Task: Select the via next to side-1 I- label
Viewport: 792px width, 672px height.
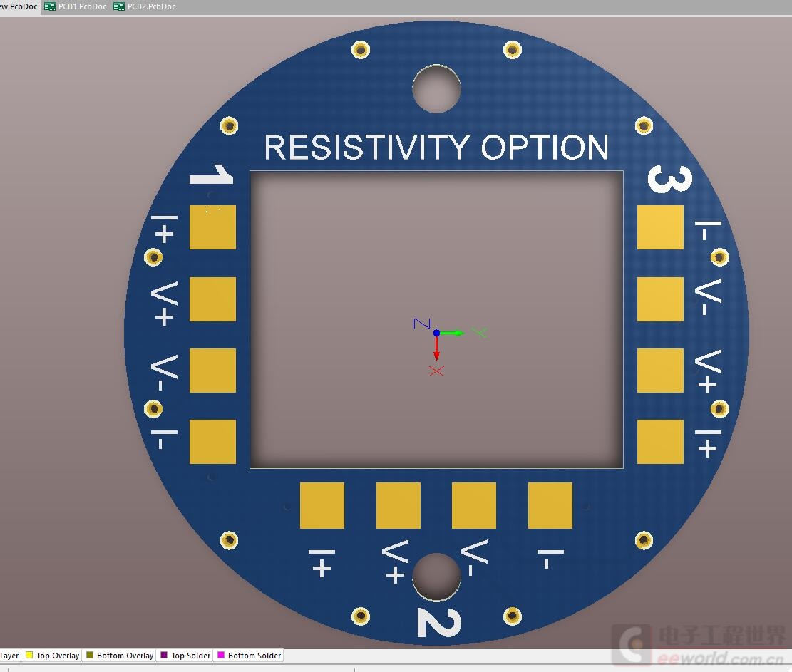Action: point(153,408)
